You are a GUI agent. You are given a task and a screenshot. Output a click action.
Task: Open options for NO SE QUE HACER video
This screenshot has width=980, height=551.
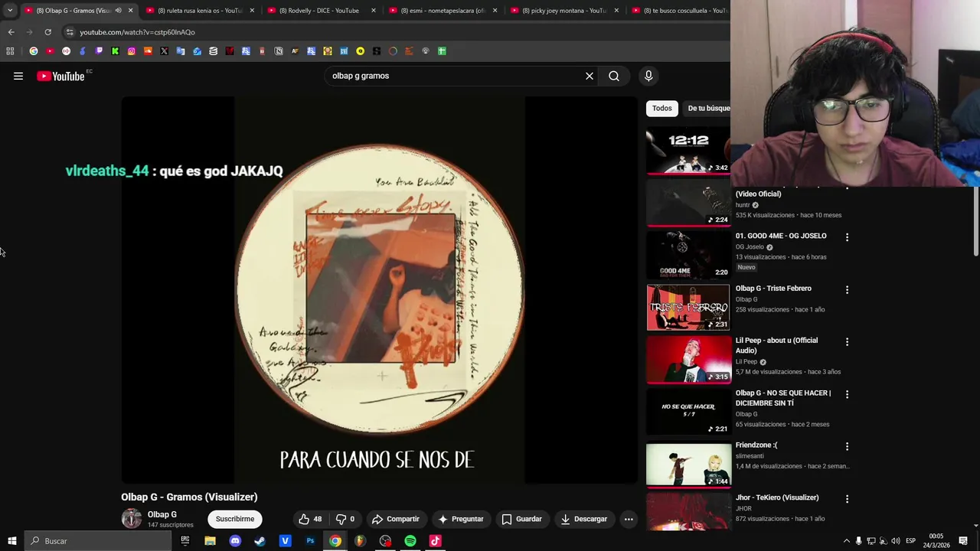[847, 394]
